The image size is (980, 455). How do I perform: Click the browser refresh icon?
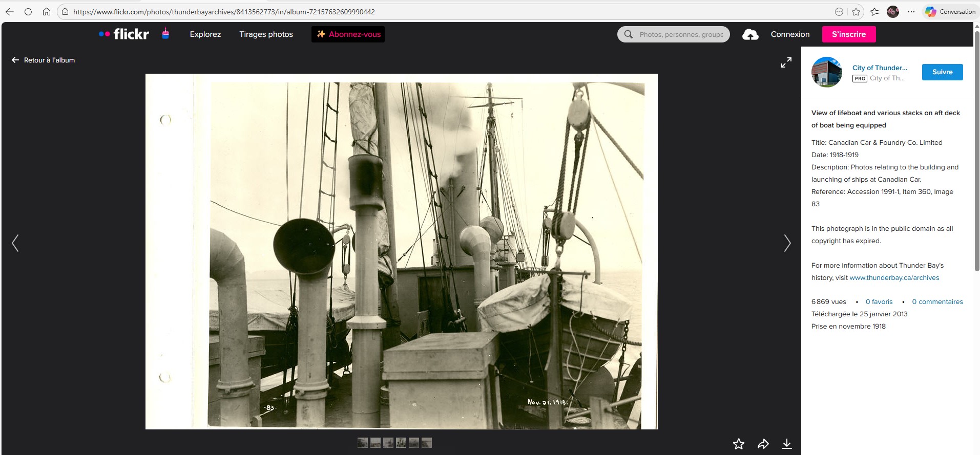coord(28,12)
